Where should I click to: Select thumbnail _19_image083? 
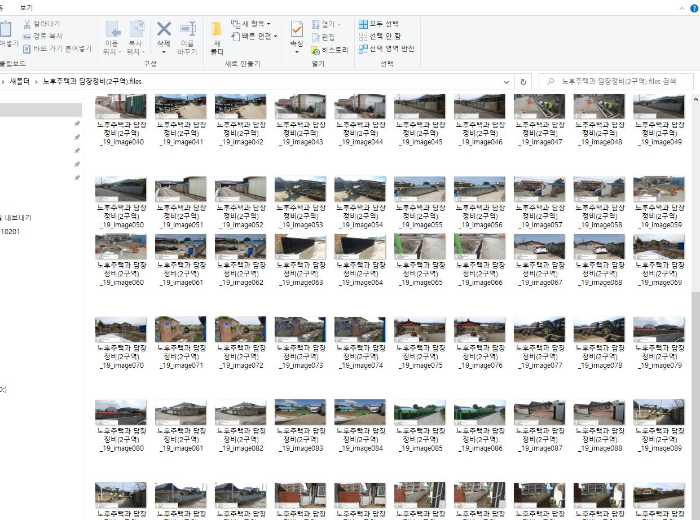point(300,412)
